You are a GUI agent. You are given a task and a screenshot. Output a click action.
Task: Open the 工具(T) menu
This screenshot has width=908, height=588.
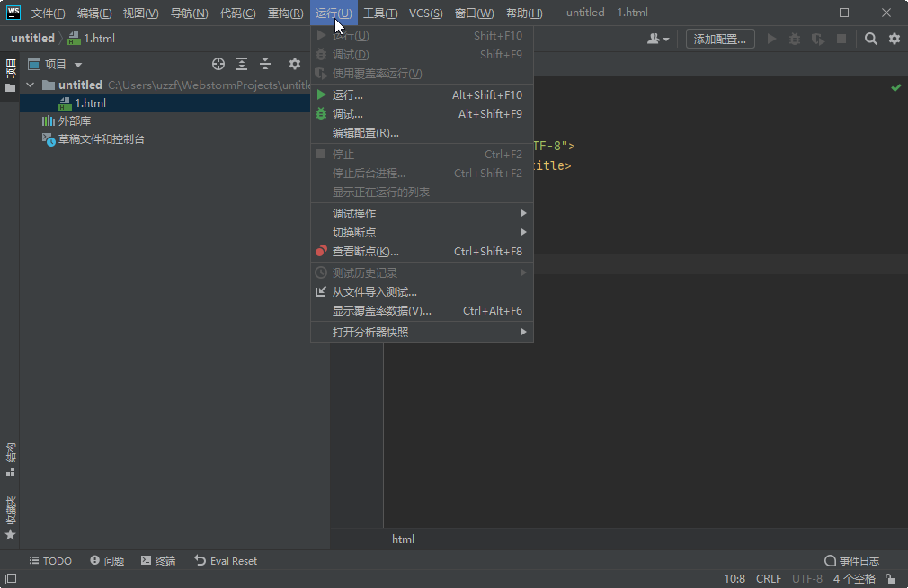(x=380, y=13)
